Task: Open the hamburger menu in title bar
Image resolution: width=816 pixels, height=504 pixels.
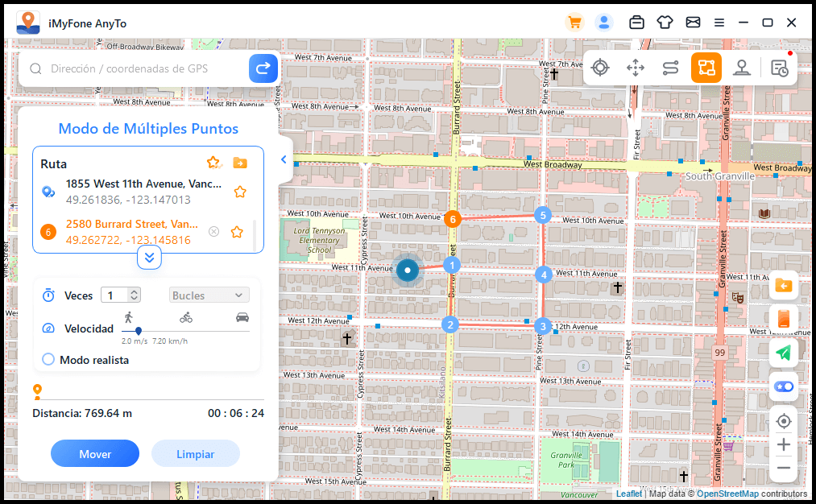Action: coord(718,22)
